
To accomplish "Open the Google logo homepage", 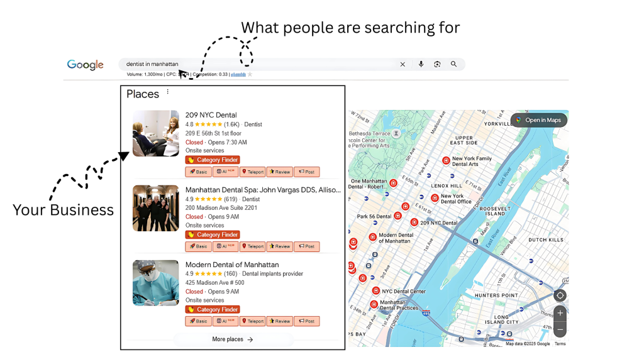I will coord(86,65).
